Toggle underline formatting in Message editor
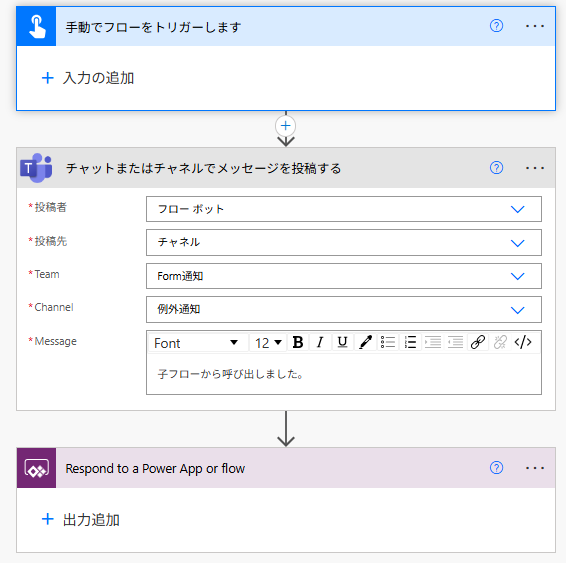 click(x=342, y=342)
